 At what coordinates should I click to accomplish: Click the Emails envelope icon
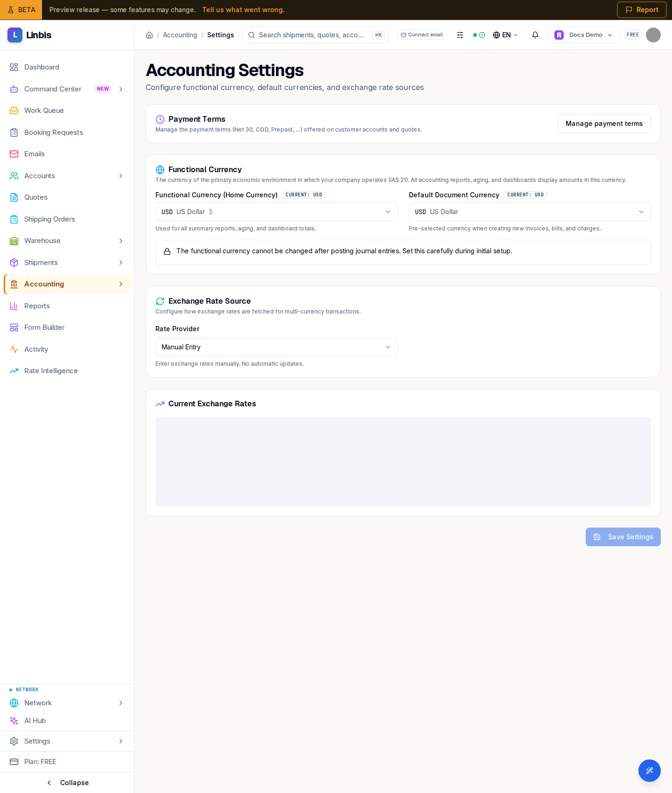coord(14,154)
